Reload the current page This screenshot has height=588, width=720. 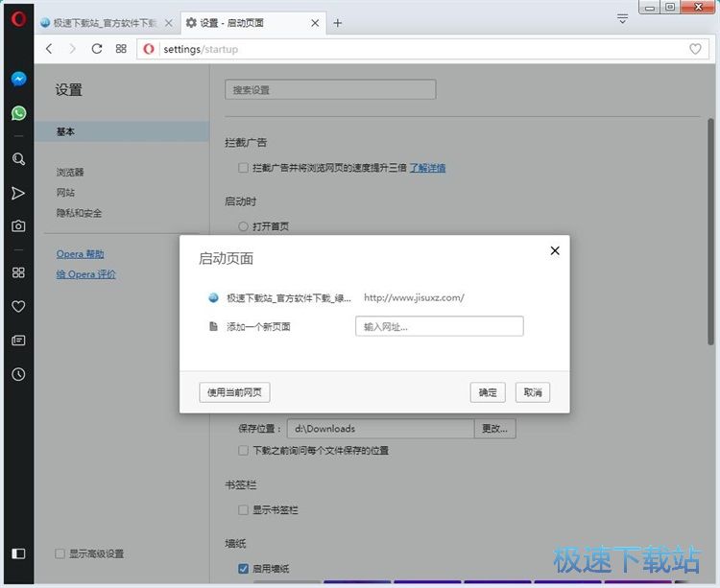(96, 49)
